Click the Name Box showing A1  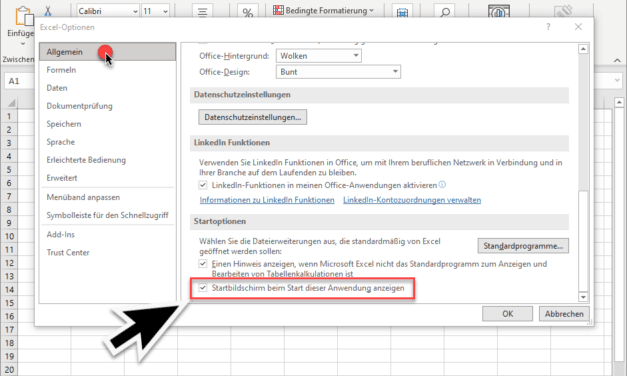click(x=20, y=81)
